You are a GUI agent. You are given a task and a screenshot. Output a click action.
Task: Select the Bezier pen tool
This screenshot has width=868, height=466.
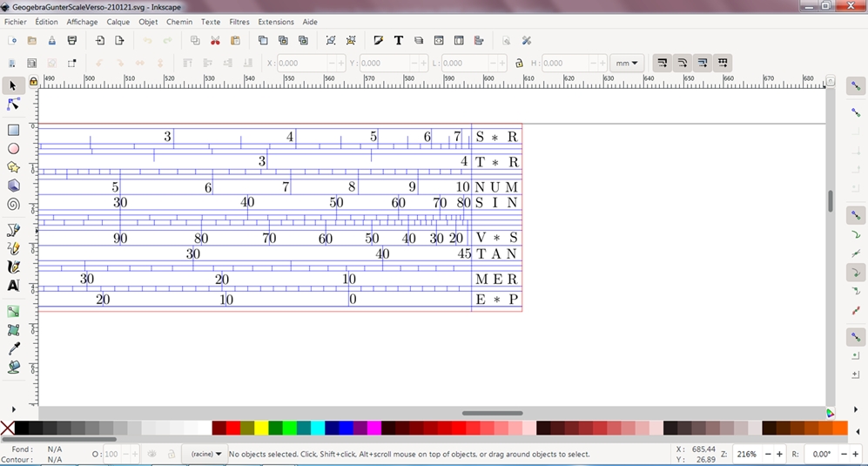pos(13,230)
